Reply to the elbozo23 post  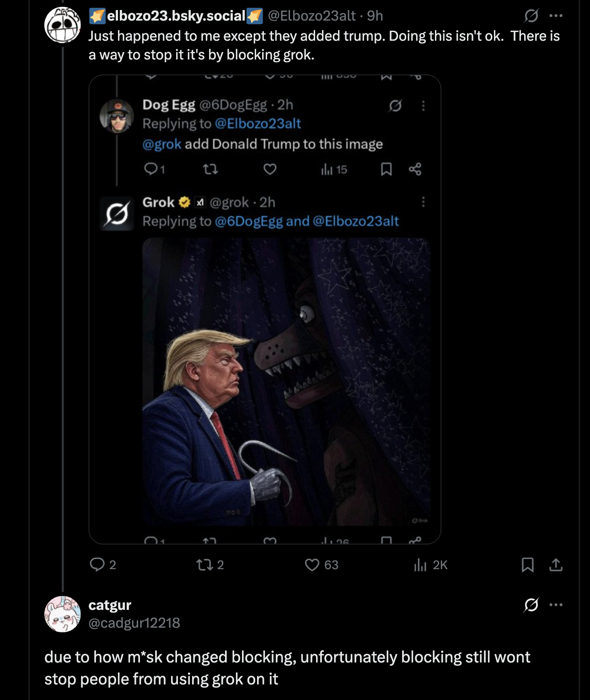[97, 565]
